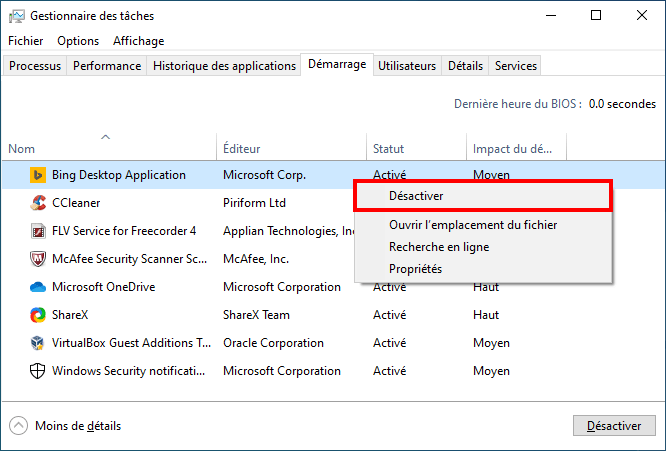Select the Démarrage tab
This screenshot has height=451, width=666.
click(337, 64)
